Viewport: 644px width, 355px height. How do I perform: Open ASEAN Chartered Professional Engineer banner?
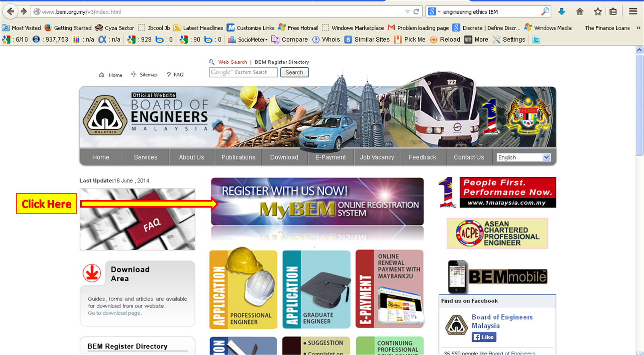click(x=497, y=233)
